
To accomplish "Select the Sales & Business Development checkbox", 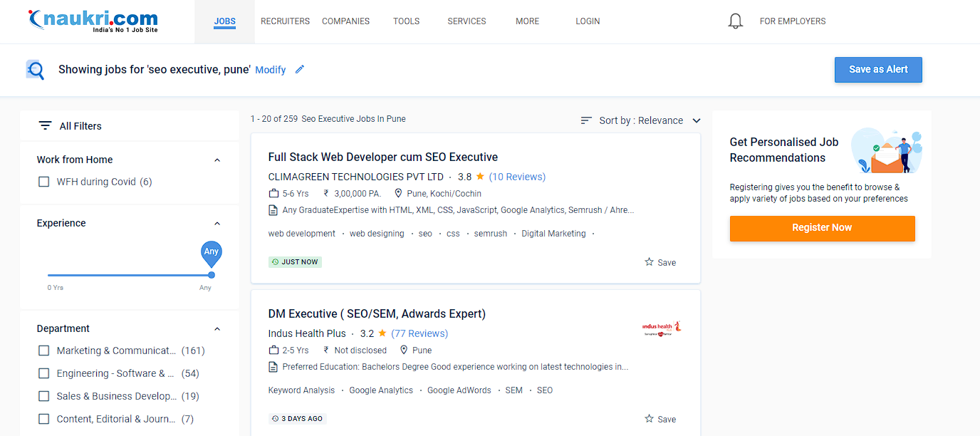I will tap(44, 396).
